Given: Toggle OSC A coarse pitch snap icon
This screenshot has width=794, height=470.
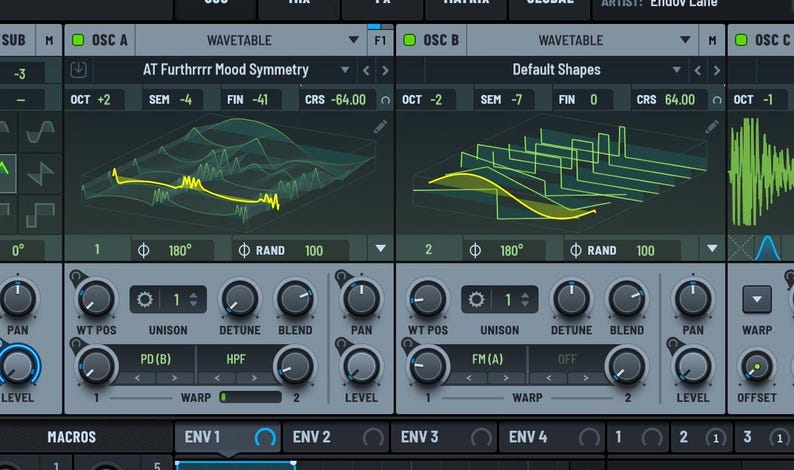Looking at the screenshot, I should [385, 100].
